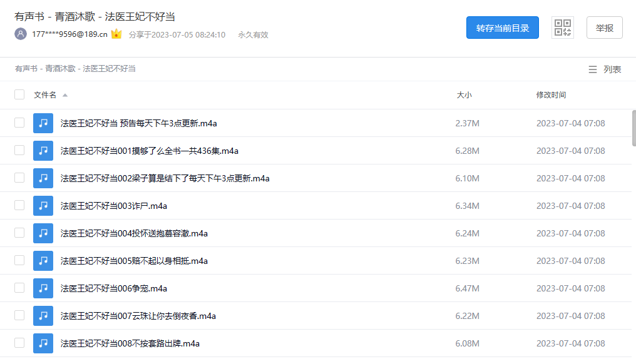Click the QR code sharing icon
The height and width of the screenshot is (364, 636).
(x=562, y=28)
